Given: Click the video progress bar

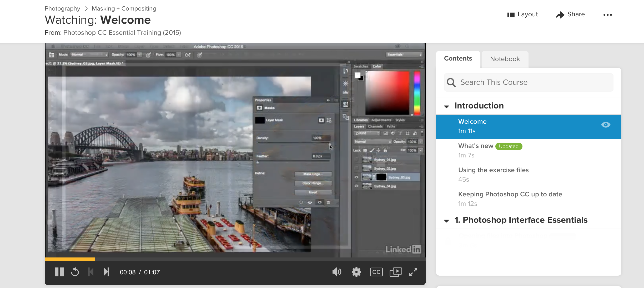Looking at the screenshot, I should 235,259.
